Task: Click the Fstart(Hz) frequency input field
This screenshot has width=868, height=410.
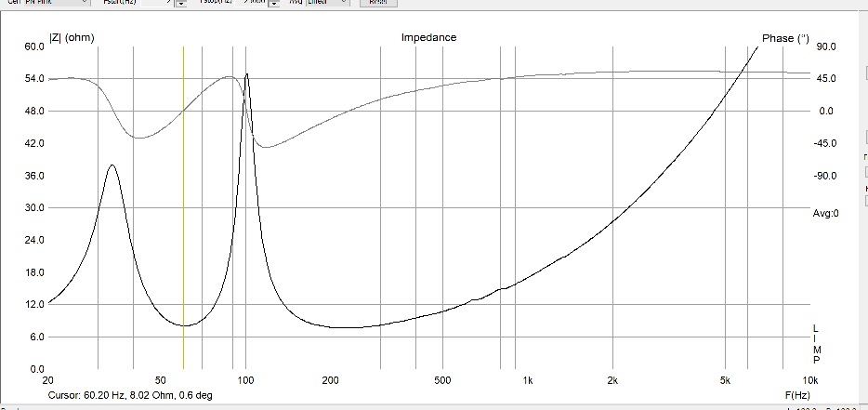Action: pyautogui.click(x=157, y=2)
